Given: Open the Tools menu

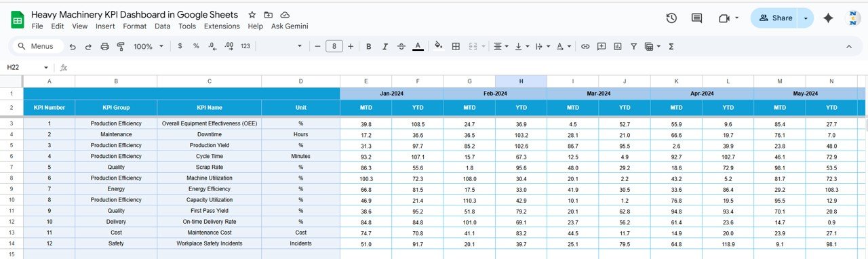Looking at the screenshot, I should tap(187, 26).
